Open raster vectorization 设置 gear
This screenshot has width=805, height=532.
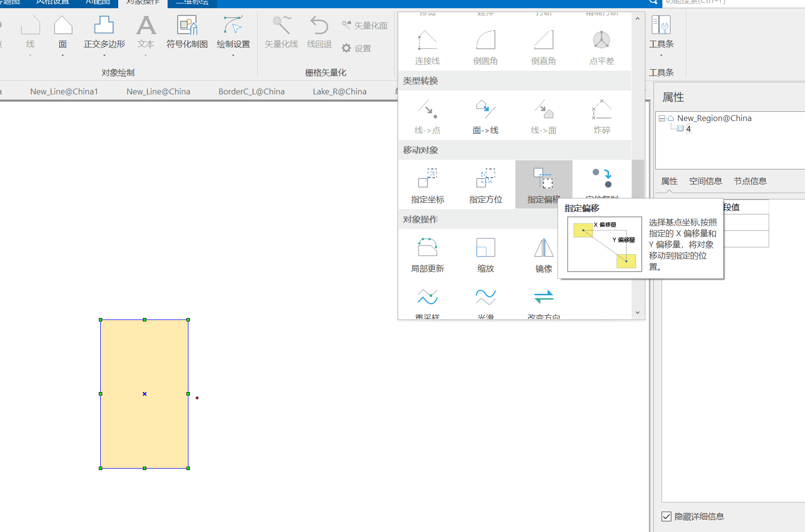click(x=356, y=48)
